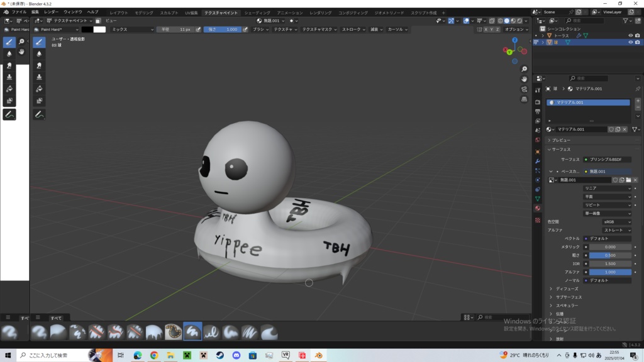Screen dimensions: 644x362
Task: Toggle Y axis symmetry button
Action: click(x=492, y=30)
